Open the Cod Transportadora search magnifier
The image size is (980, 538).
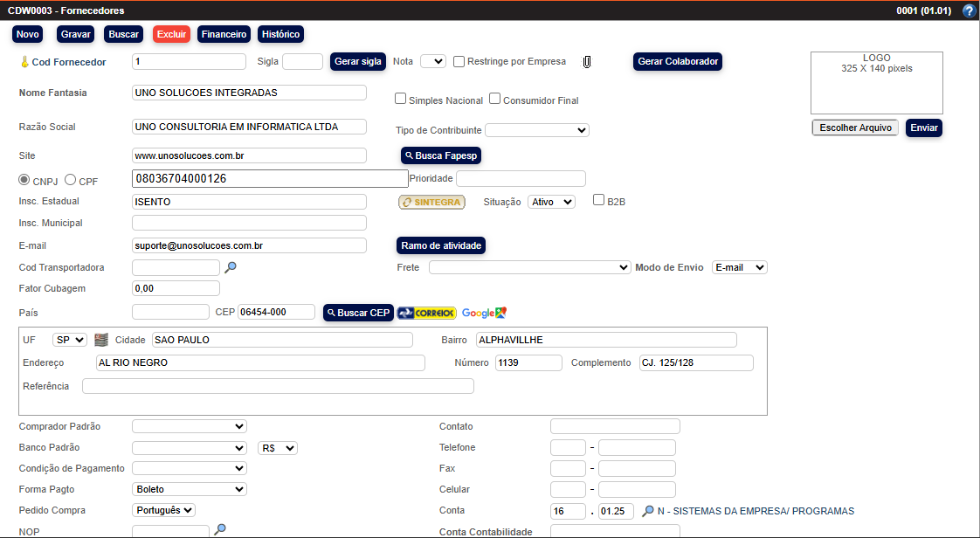click(229, 267)
